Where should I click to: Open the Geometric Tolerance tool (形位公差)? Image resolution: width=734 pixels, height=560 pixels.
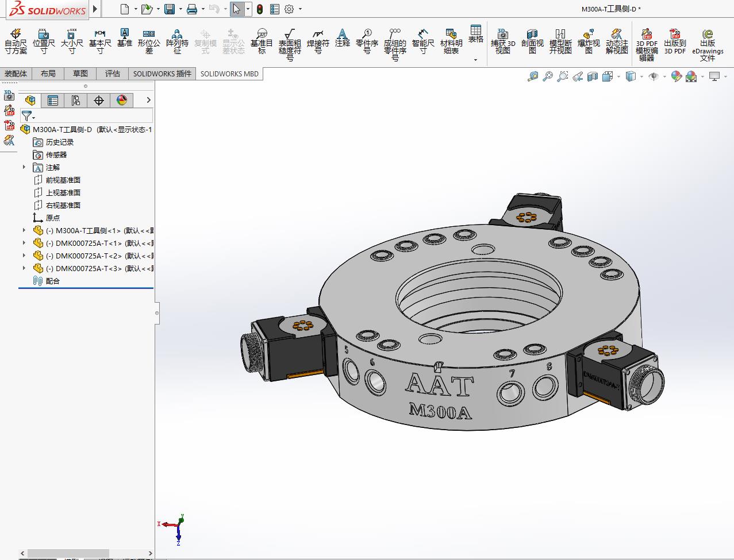click(149, 41)
